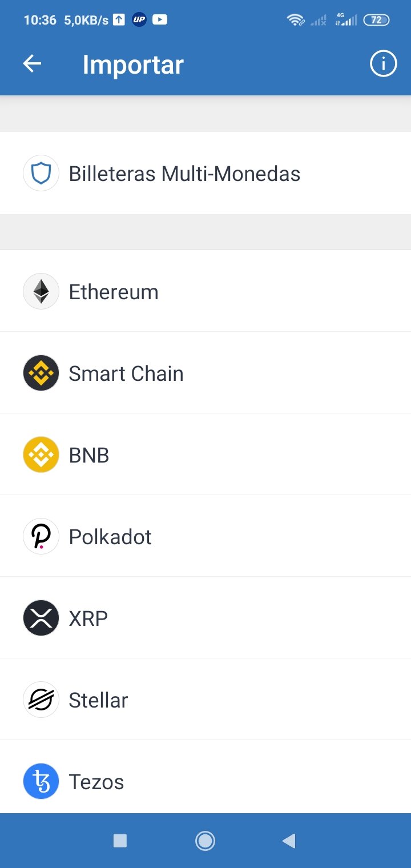Screen dimensions: 411x868
Task: Select Billeteras Multi-Monedas option
Action: click(x=205, y=173)
